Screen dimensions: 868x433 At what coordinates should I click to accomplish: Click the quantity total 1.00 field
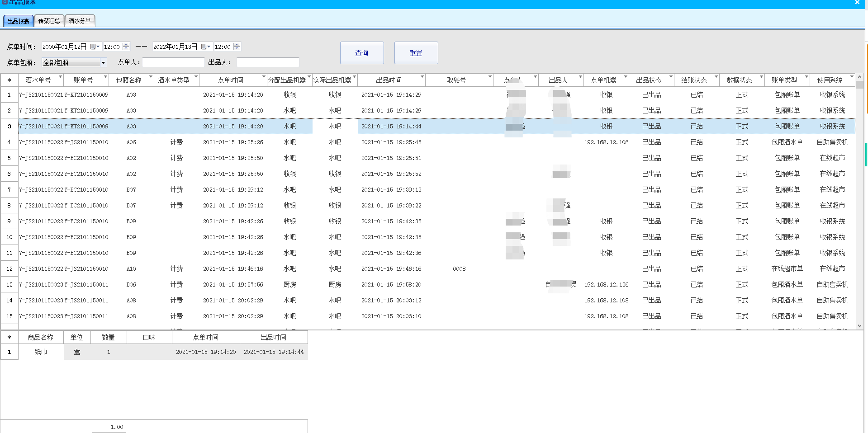(109, 427)
